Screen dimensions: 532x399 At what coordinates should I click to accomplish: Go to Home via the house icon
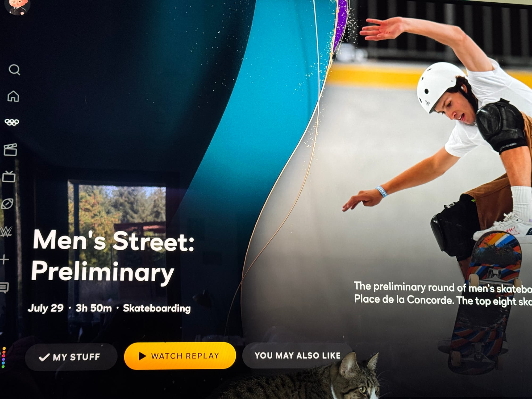pos(13,96)
